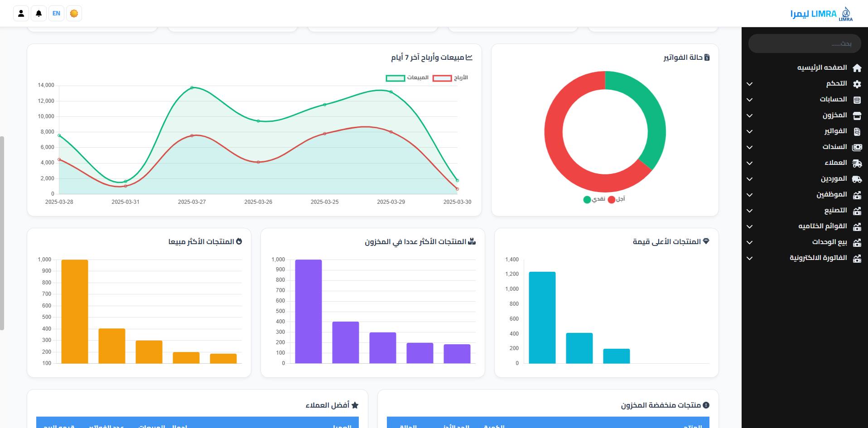
Task: Toggle the sun theme mode button
Action: click(x=74, y=14)
